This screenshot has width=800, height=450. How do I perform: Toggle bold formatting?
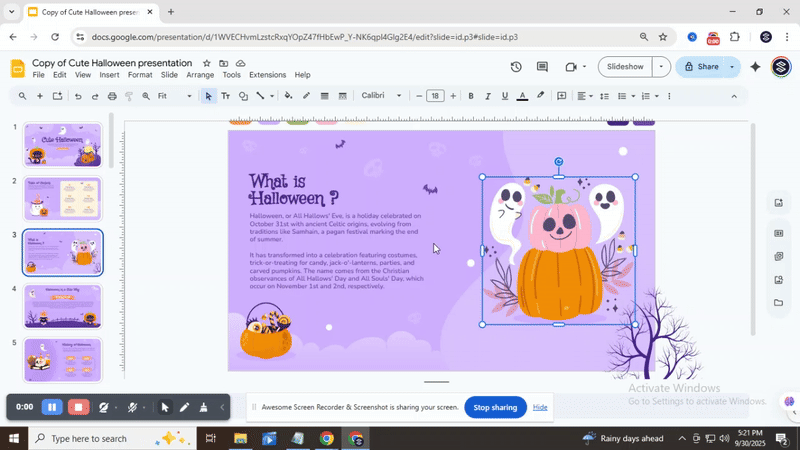(471, 96)
